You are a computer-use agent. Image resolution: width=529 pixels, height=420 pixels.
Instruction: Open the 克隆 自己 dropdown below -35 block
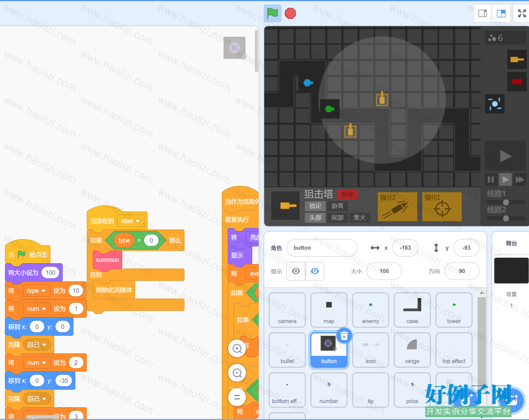(37, 399)
